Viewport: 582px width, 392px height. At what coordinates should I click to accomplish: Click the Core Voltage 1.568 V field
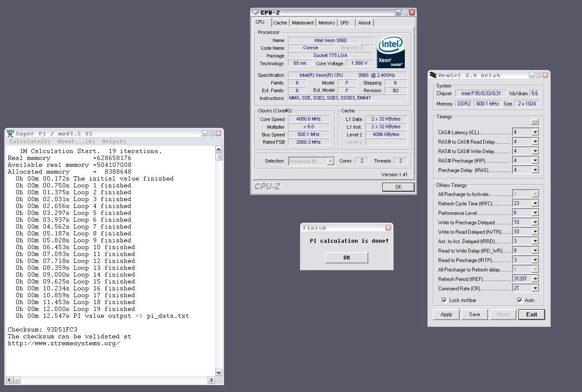click(x=359, y=63)
